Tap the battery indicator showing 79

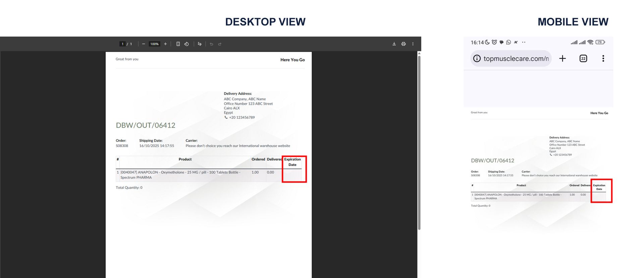[x=600, y=42]
